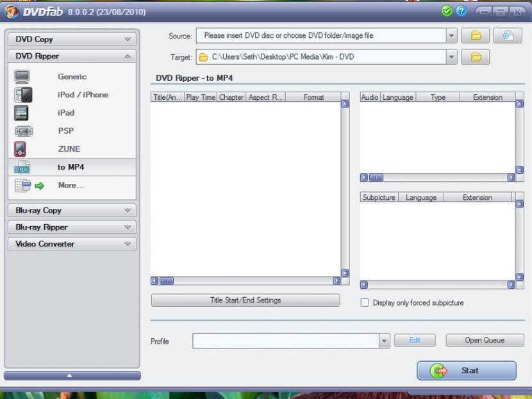Click the green checkmark status icon in title bar

tap(447, 11)
